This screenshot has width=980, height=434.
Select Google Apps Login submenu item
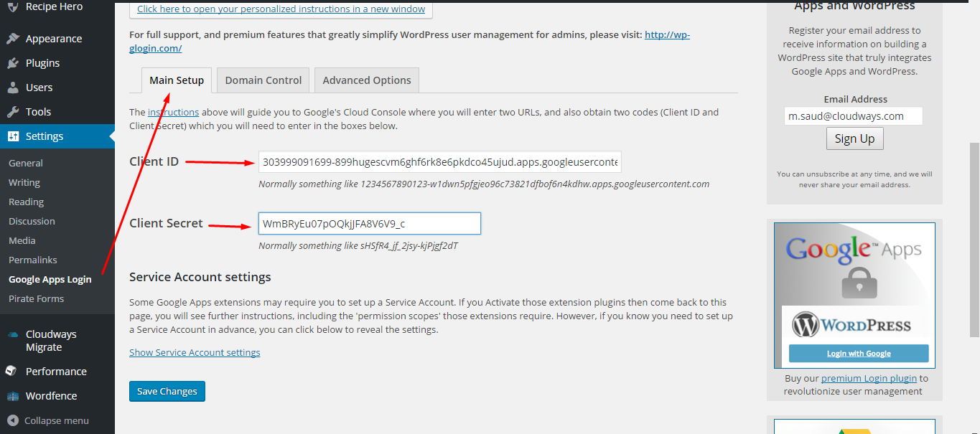tap(50, 280)
